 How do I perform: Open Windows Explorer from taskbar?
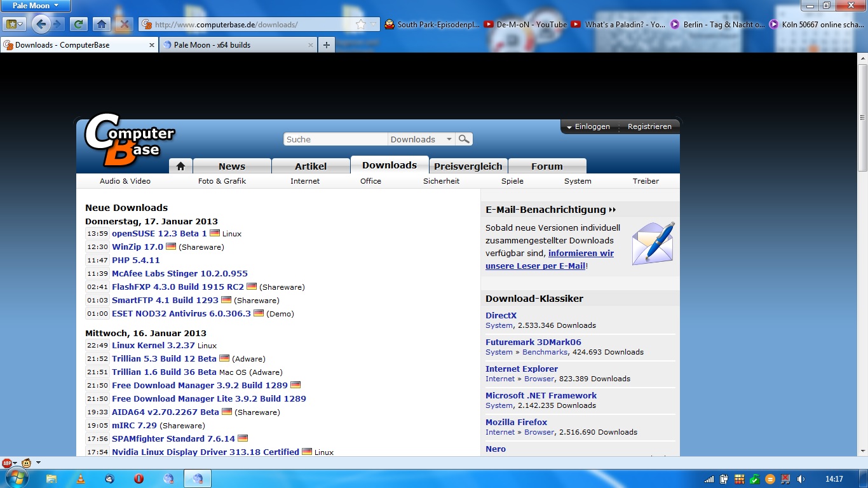coord(51,478)
